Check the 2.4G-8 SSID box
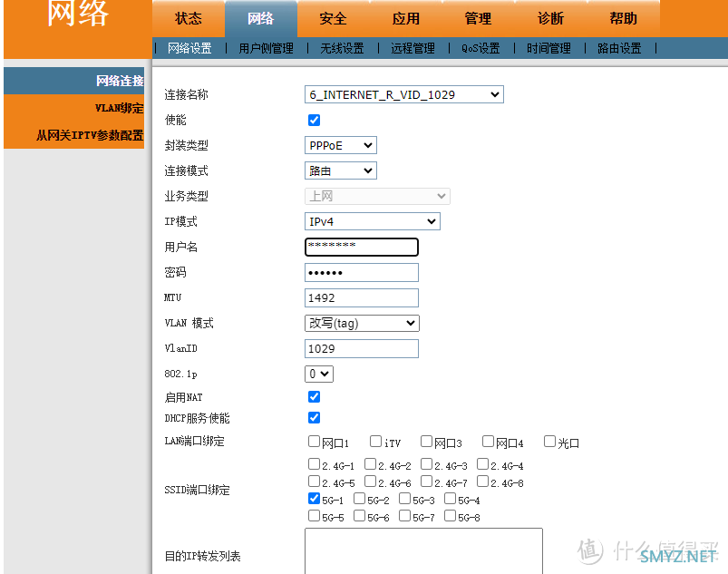Viewport: 728px width, 574px height. [x=483, y=482]
